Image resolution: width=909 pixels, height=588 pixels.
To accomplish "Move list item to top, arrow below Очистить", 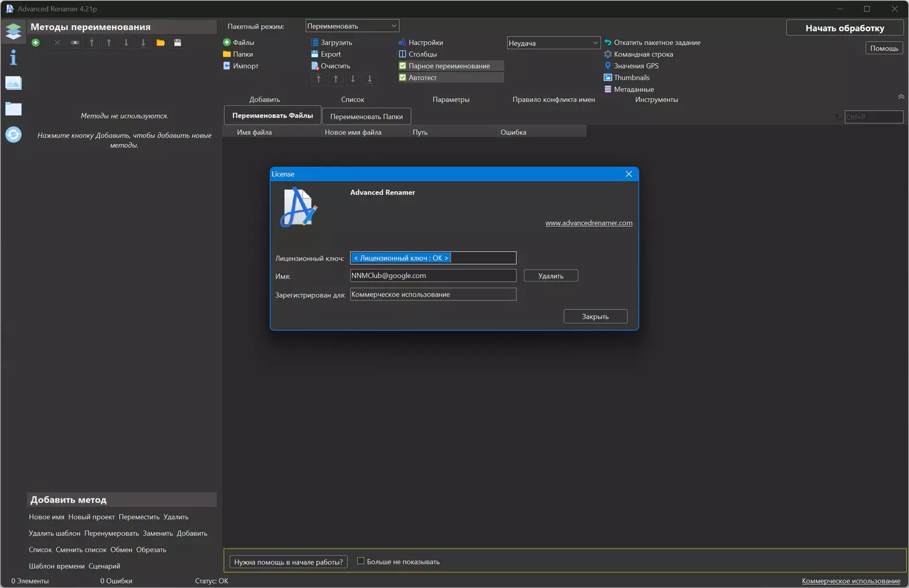I will point(319,79).
